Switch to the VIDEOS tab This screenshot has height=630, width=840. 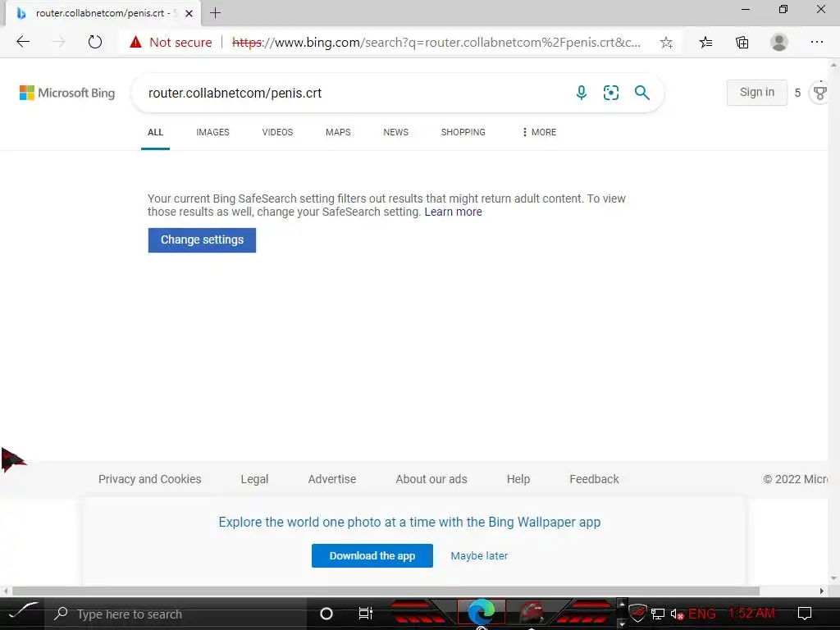[x=277, y=132]
